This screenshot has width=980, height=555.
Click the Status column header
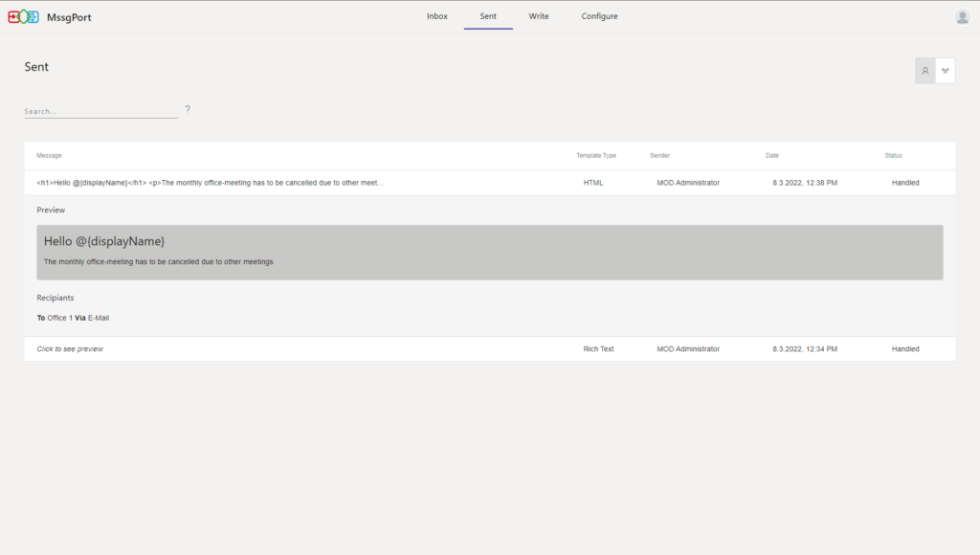pos(893,155)
